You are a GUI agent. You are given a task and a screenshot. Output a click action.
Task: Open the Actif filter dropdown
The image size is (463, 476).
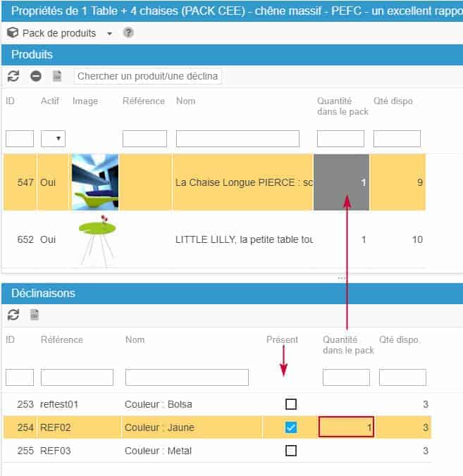[53, 139]
